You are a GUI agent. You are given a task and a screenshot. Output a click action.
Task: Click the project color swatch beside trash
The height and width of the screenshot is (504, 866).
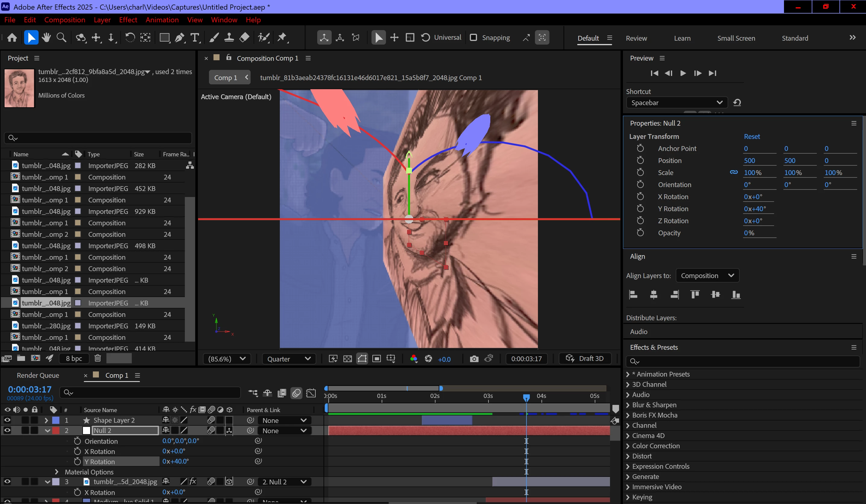point(119,358)
